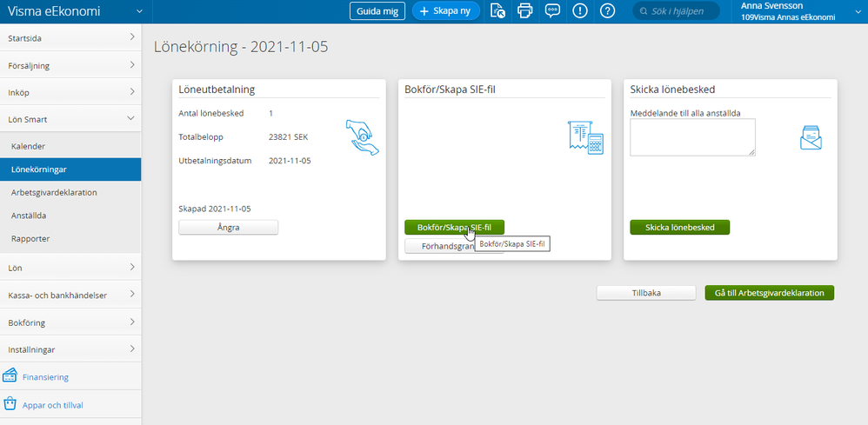The image size is (868, 425).
Task: Click the Skicka lönebesked card title
Action: pyautogui.click(x=672, y=90)
